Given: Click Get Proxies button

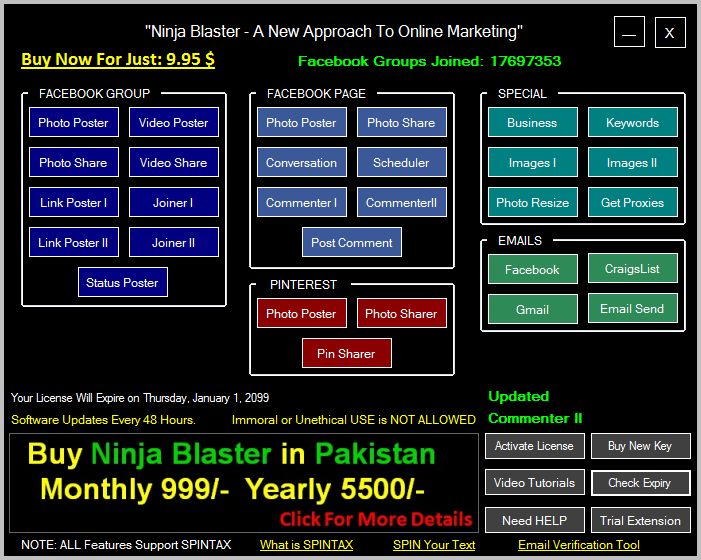Looking at the screenshot, I should 633,202.
